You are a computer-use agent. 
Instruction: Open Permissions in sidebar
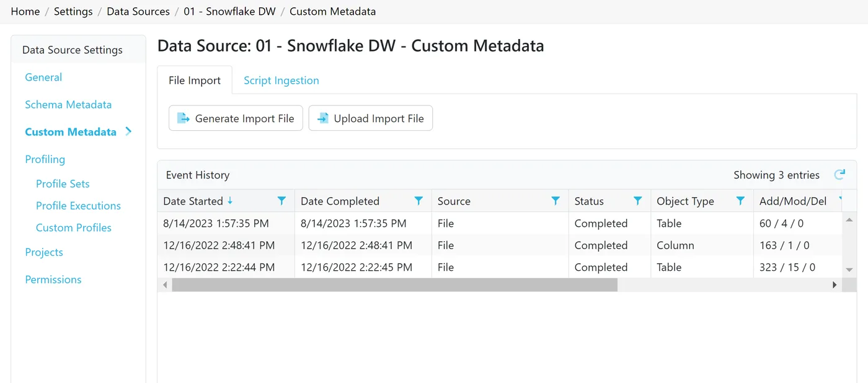(53, 280)
